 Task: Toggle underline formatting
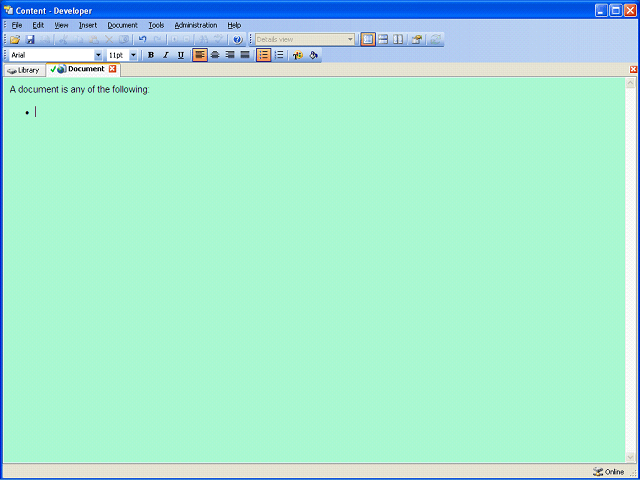pos(181,55)
